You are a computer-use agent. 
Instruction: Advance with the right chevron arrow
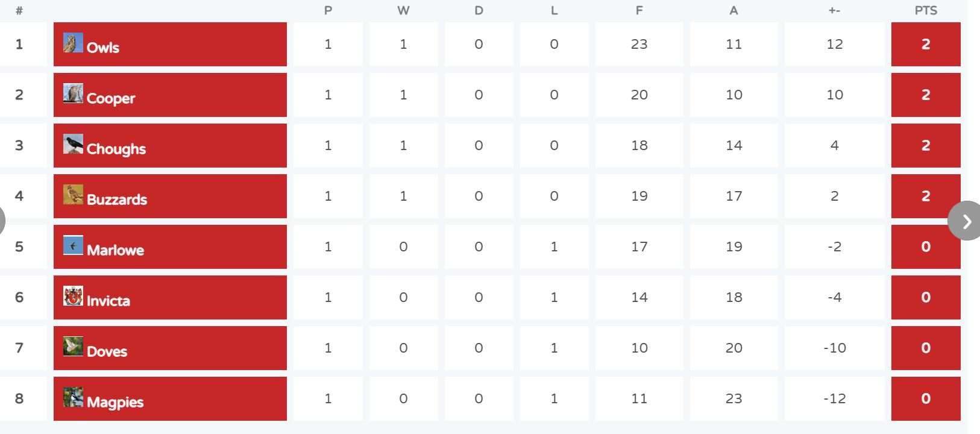point(966,221)
